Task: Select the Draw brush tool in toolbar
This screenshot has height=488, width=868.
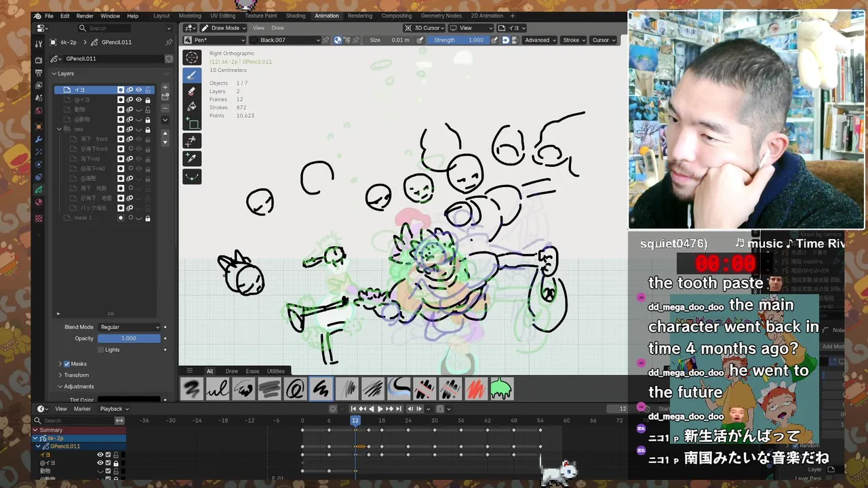Action: tap(192, 75)
